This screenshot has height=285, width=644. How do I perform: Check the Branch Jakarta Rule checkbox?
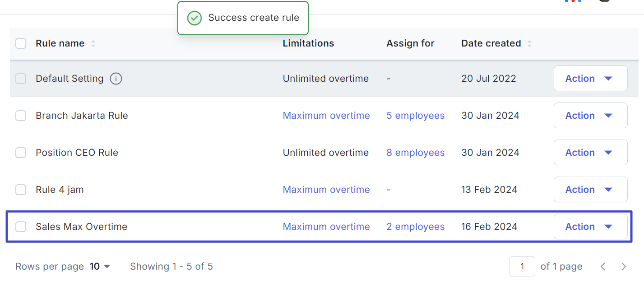[x=21, y=116]
